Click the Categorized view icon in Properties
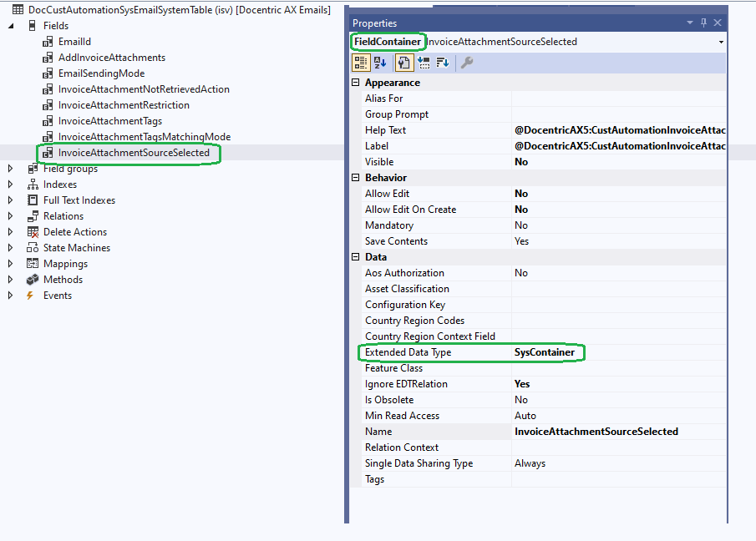 [362, 63]
